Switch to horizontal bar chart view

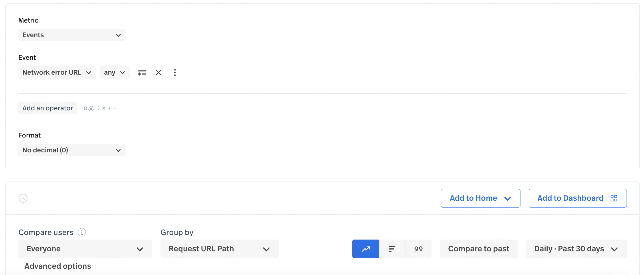pos(392,249)
